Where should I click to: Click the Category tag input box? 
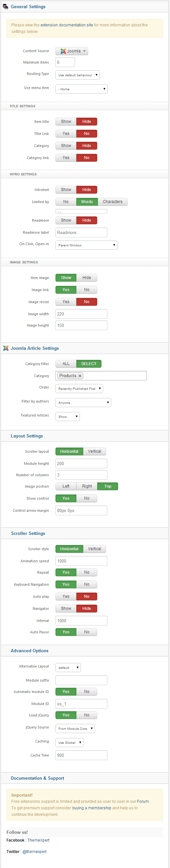(x=101, y=376)
